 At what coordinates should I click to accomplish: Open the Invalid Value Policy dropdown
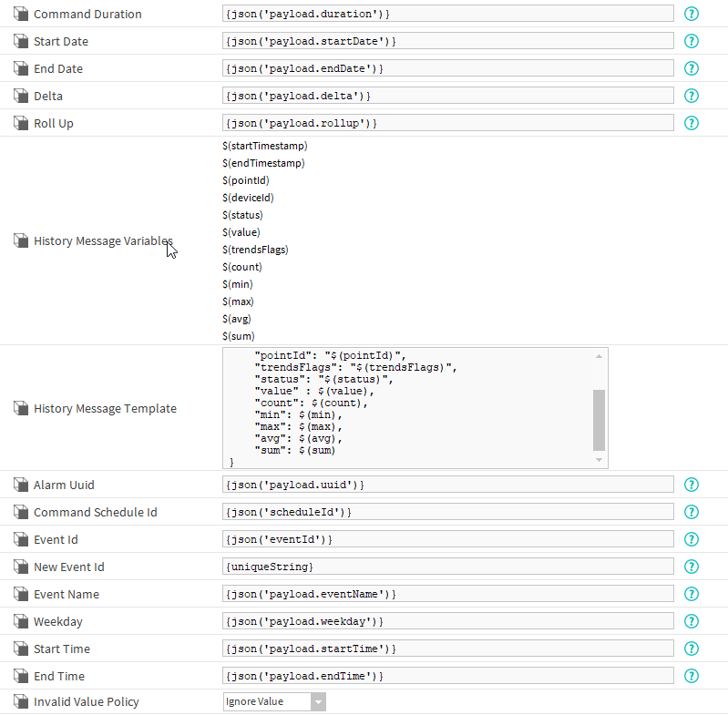click(x=274, y=702)
